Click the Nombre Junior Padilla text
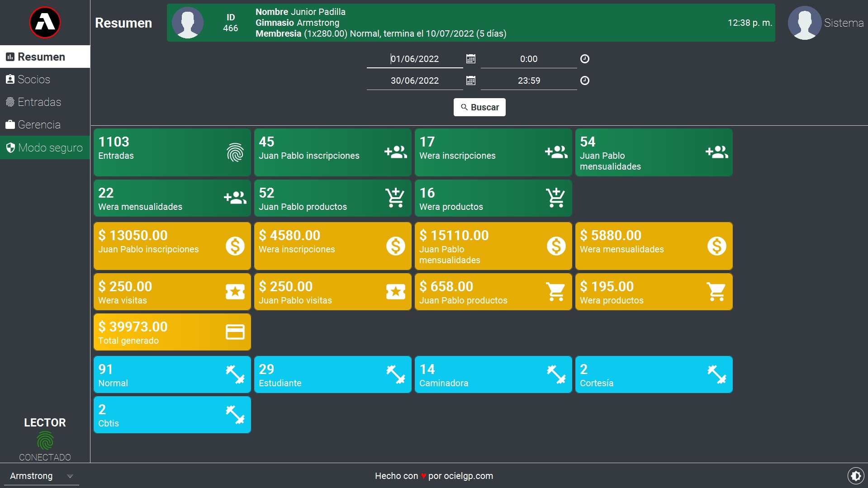 [300, 12]
